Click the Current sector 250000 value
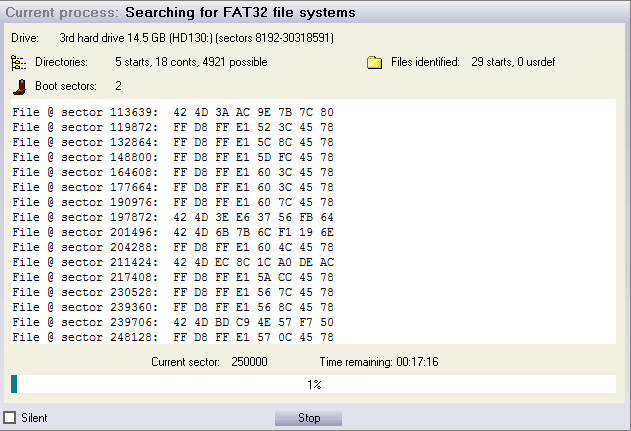 pyautogui.click(x=249, y=362)
